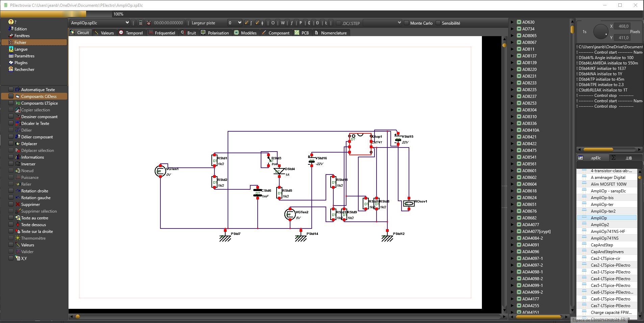Screen dimensions: 644x323
Task: Click the Rechercher entry in sidebar
Action: (24, 70)
